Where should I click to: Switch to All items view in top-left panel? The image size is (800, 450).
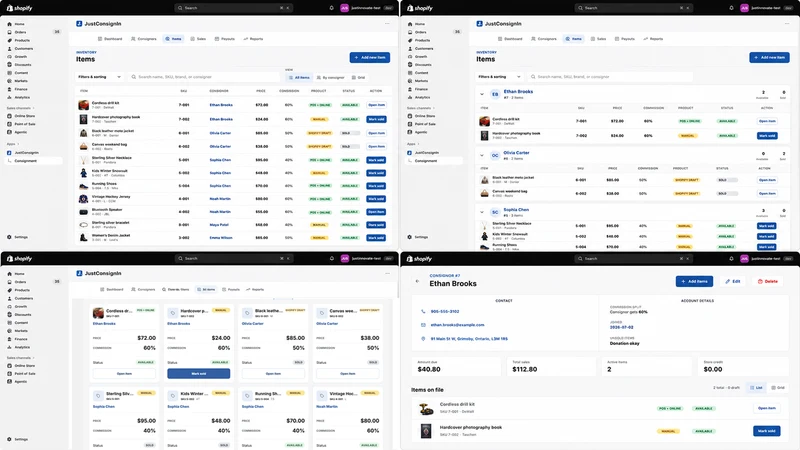coord(299,78)
